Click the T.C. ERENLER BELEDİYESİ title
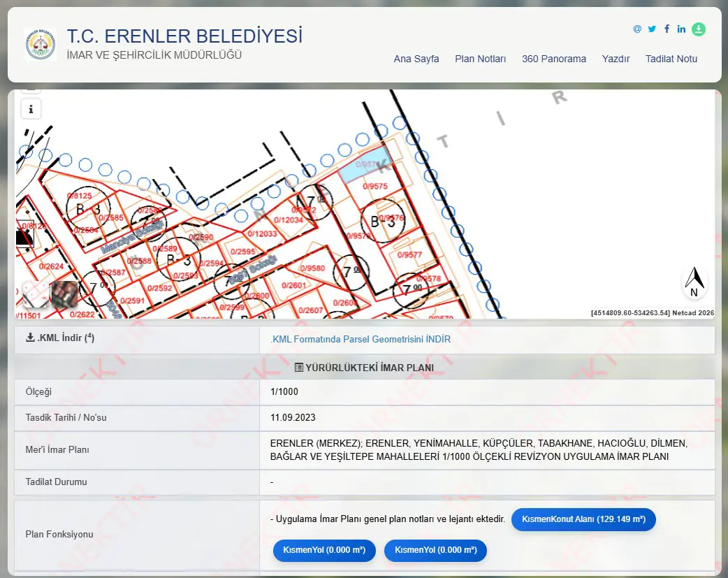 184,36
